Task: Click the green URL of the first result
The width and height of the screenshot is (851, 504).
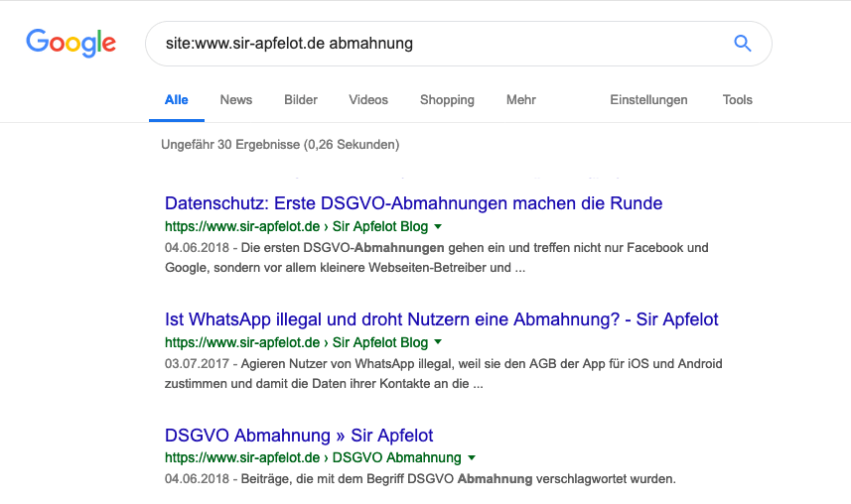Action: click(296, 227)
